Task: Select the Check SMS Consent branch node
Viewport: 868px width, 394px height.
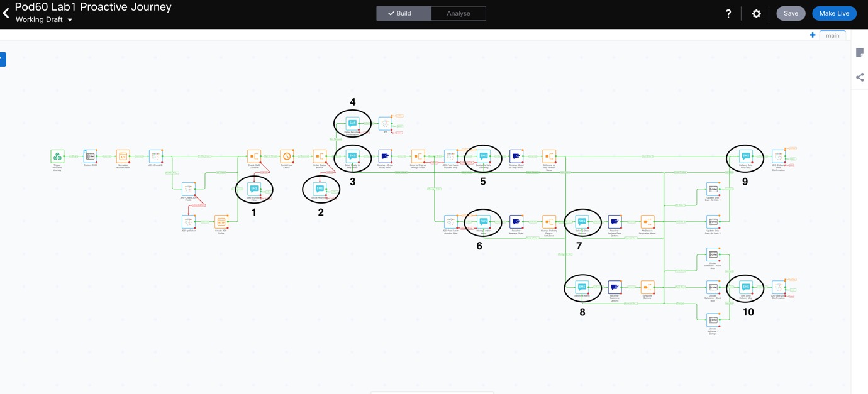Action: coord(254,156)
